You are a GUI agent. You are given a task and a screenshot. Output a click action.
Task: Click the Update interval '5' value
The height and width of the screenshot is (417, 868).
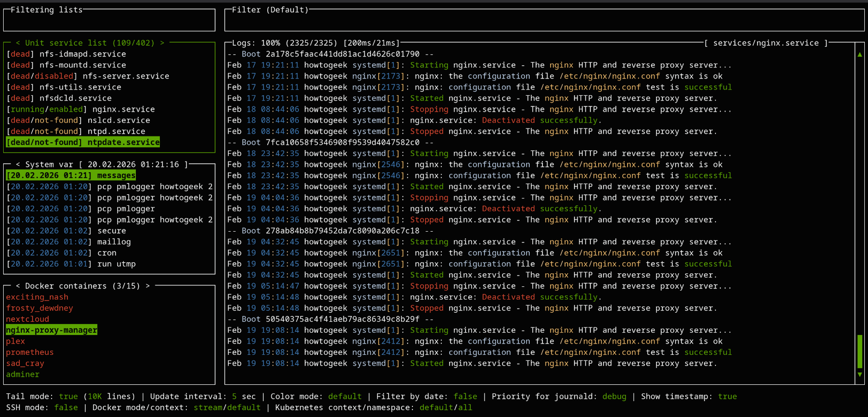tap(234, 397)
